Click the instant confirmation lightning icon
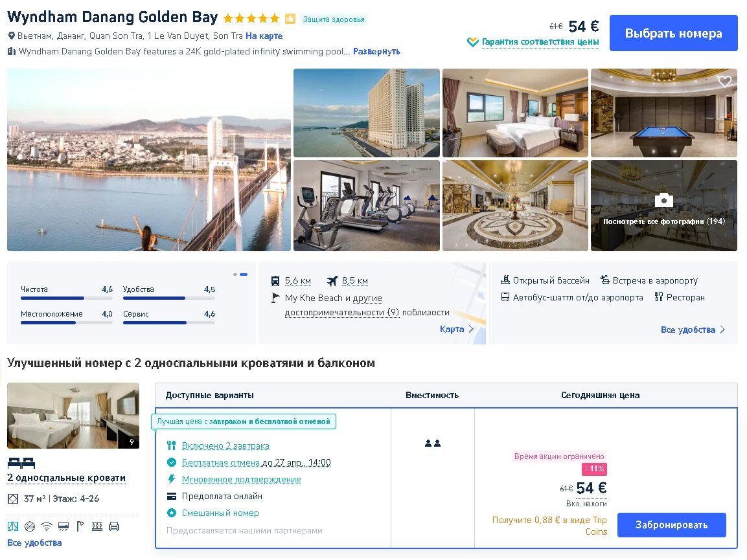The height and width of the screenshot is (560, 747). (x=172, y=479)
